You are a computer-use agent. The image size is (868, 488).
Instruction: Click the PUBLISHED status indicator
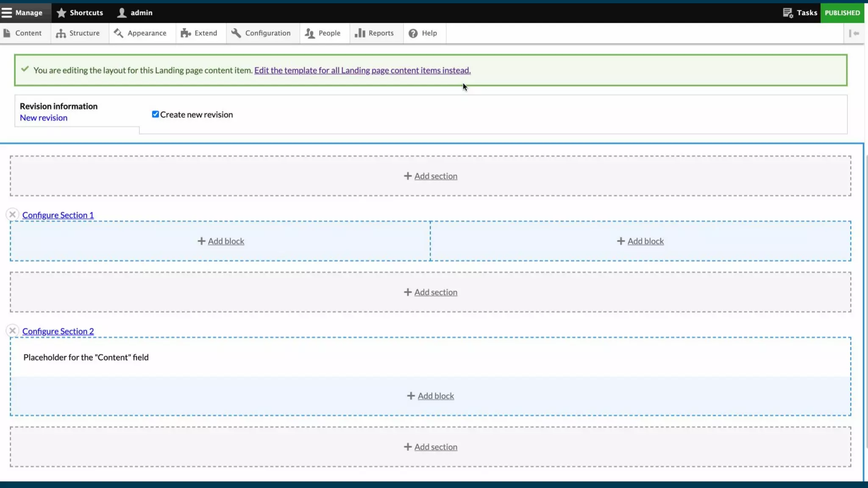[x=842, y=13]
